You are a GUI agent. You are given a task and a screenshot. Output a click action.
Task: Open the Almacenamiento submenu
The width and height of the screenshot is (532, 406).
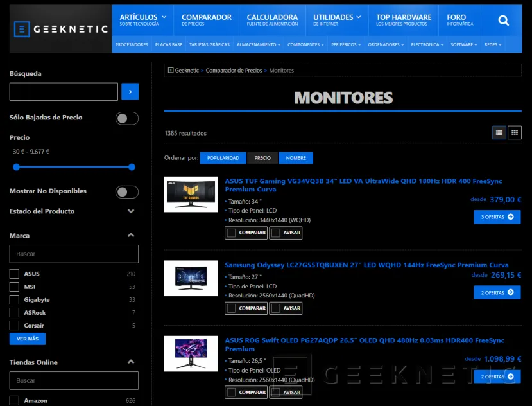pyautogui.click(x=259, y=44)
